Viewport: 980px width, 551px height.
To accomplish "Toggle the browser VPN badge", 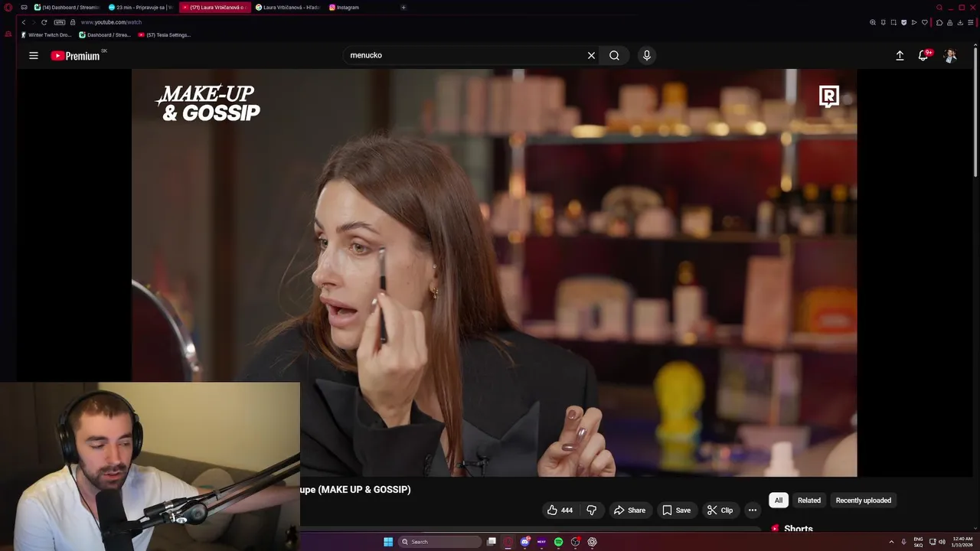I will tap(60, 22).
